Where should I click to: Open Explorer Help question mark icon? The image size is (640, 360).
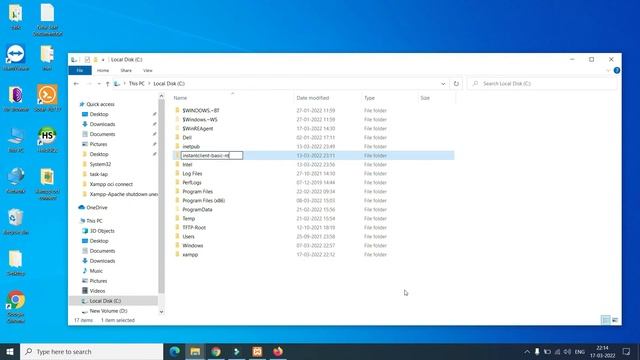[617, 70]
